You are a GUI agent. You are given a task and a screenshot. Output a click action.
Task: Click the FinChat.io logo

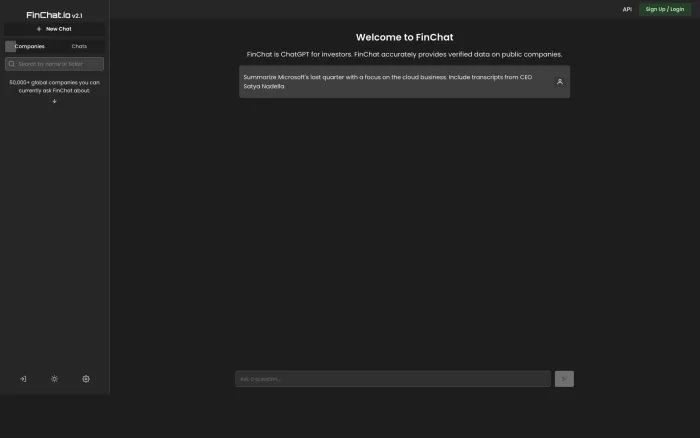54,15
